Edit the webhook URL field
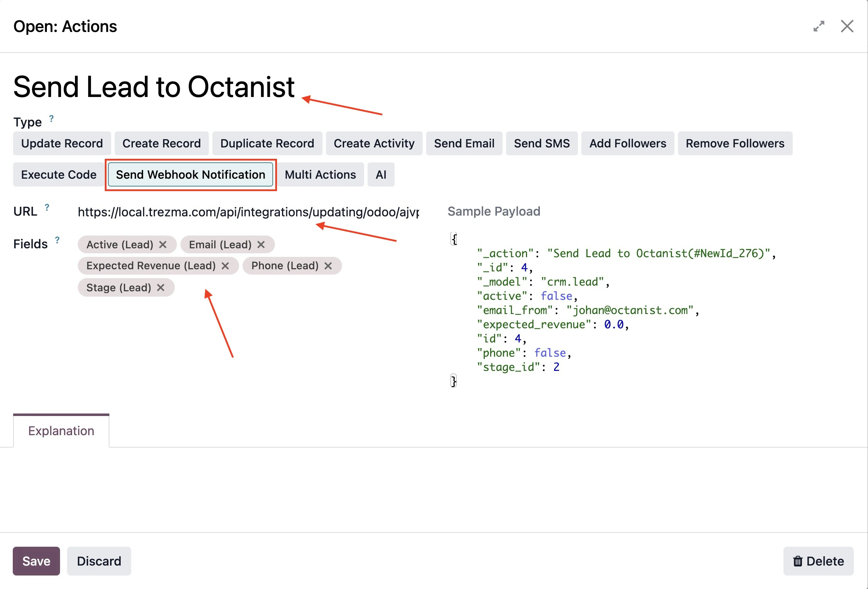The image size is (868, 589). click(248, 212)
